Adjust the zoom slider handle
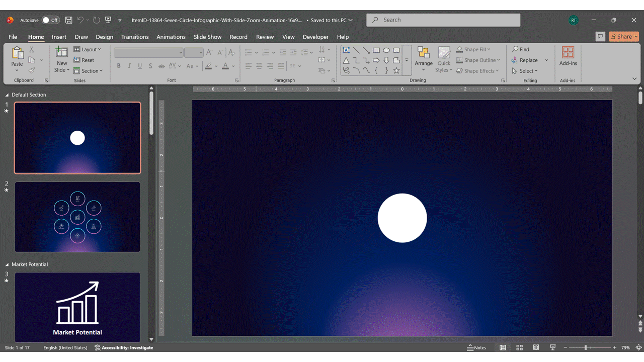This screenshot has width=644, height=362. pos(586,347)
